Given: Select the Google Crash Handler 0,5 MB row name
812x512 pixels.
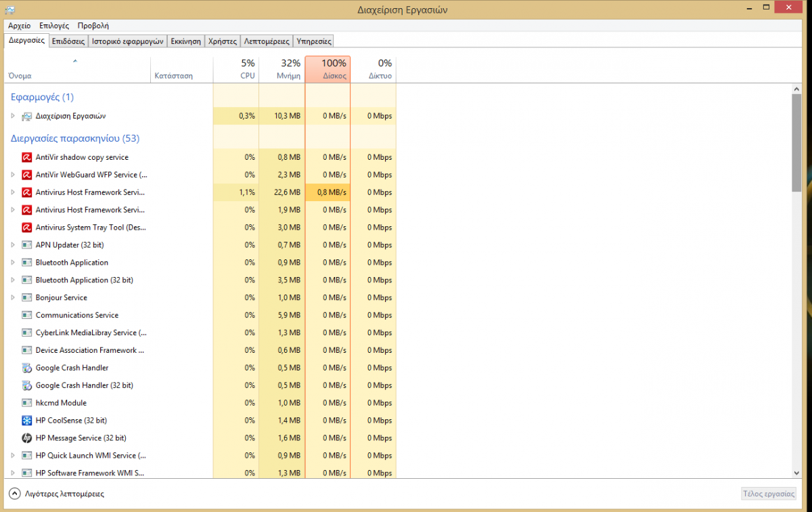Looking at the screenshot, I should point(72,368).
